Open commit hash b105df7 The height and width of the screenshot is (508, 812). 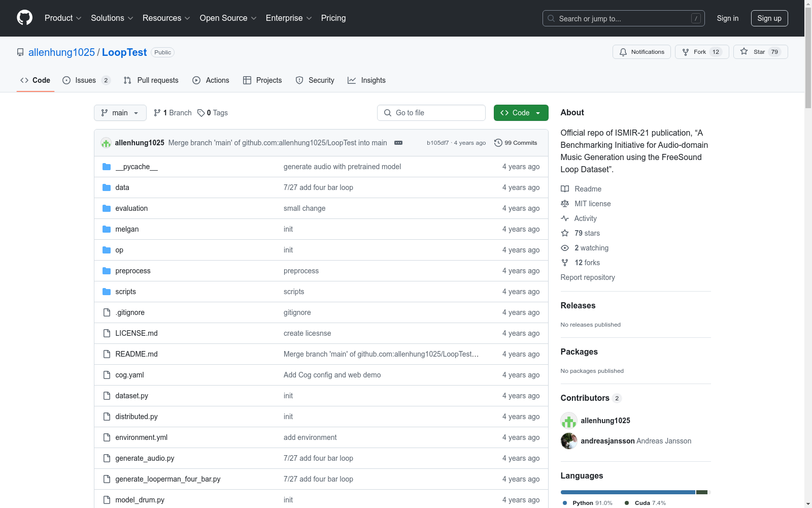pyautogui.click(x=437, y=143)
